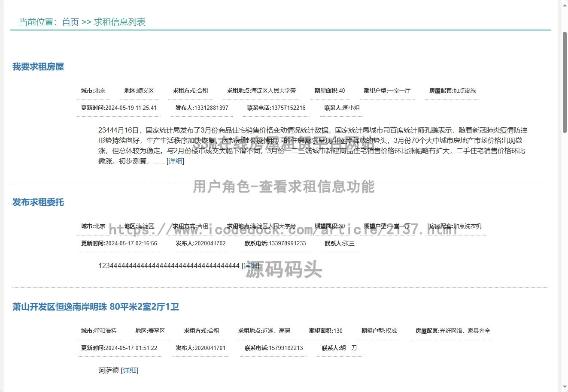Select 期望户型:权威 field
The width and height of the screenshot is (568, 392).
[379, 331]
